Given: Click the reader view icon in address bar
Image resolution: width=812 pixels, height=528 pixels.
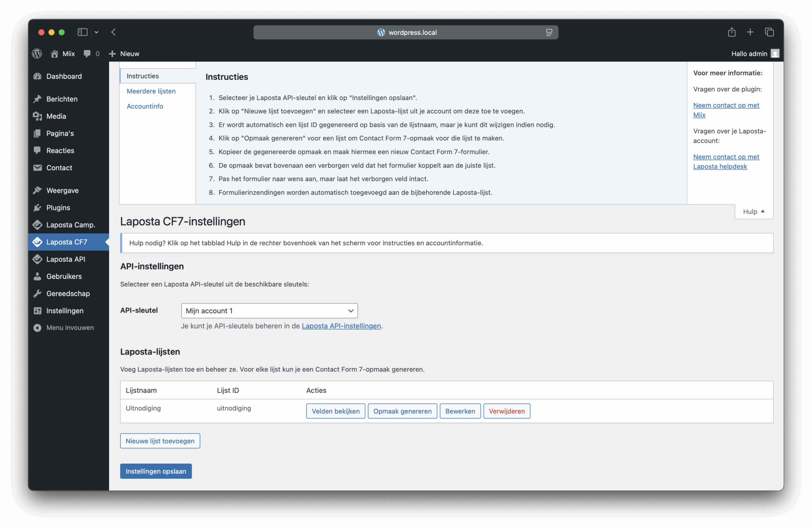Looking at the screenshot, I should click(549, 33).
